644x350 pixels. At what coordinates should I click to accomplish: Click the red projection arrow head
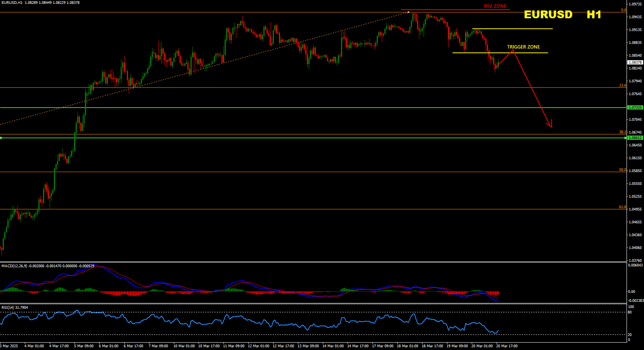click(x=551, y=125)
